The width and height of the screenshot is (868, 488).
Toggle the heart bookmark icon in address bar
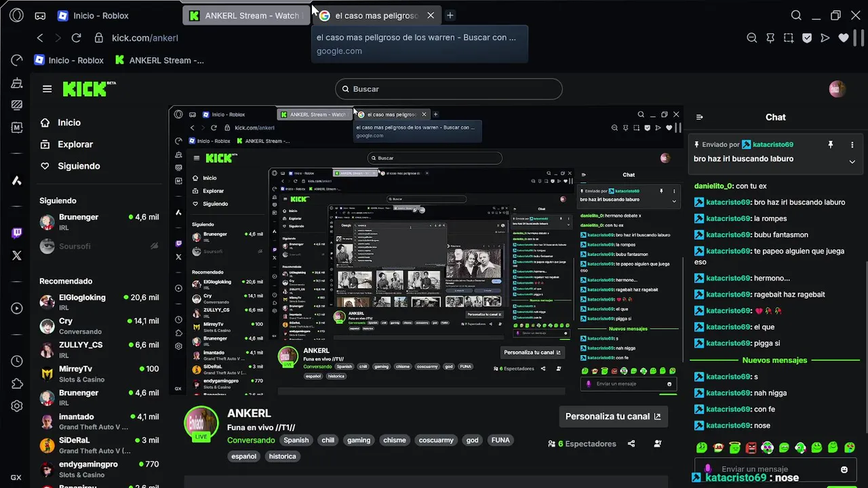[844, 38]
